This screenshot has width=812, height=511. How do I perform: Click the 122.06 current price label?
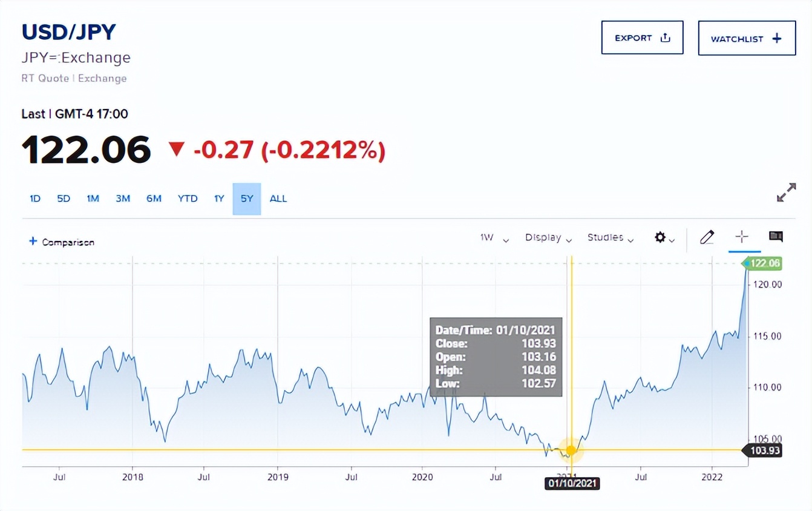765,263
